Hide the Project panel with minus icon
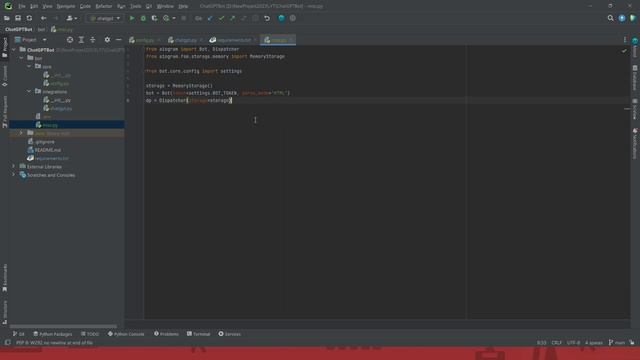This screenshot has height=360, width=640. coord(118,40)
